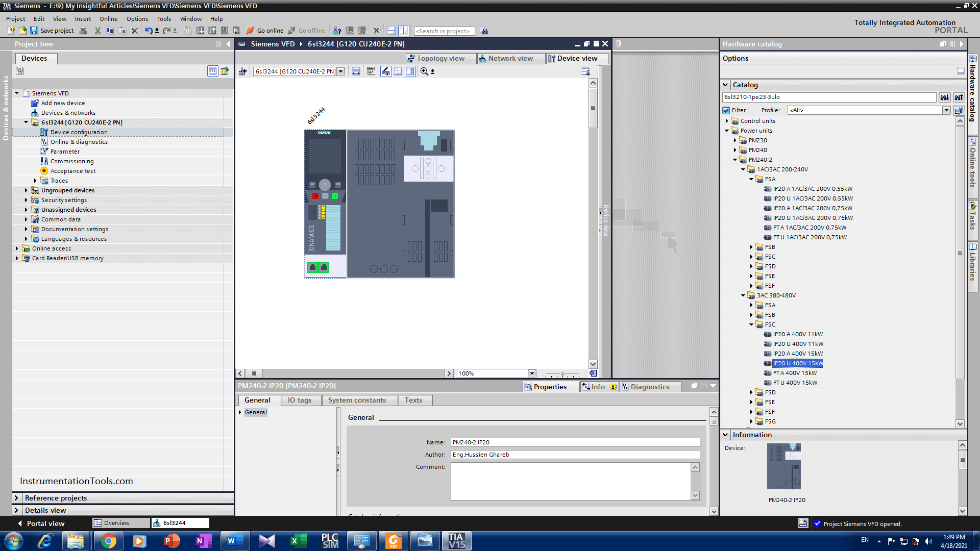Expand the Control units catalog folder

[727, 121]
